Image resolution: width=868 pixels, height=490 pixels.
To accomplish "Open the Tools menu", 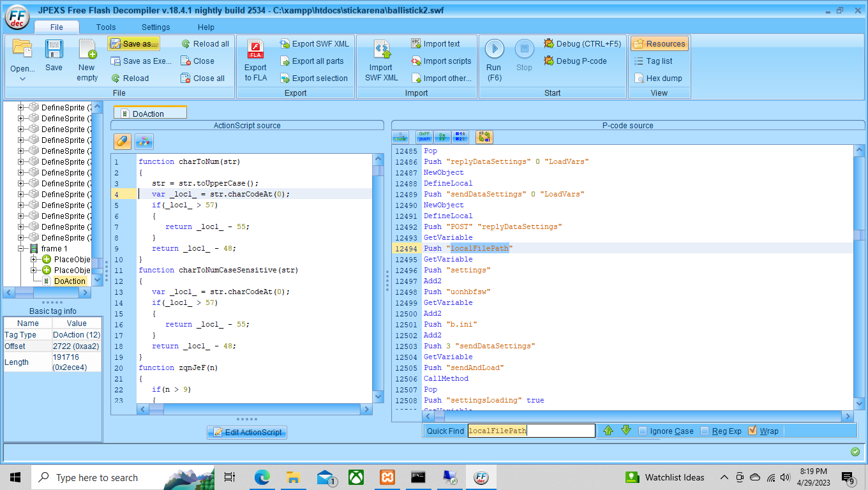I will pos(105,27).
